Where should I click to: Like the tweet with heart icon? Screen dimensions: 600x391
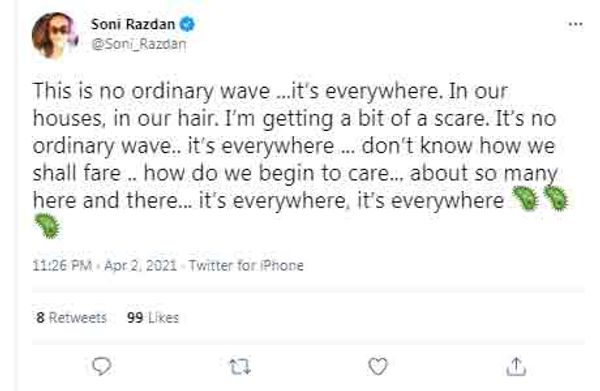click(x=378, y=367)
